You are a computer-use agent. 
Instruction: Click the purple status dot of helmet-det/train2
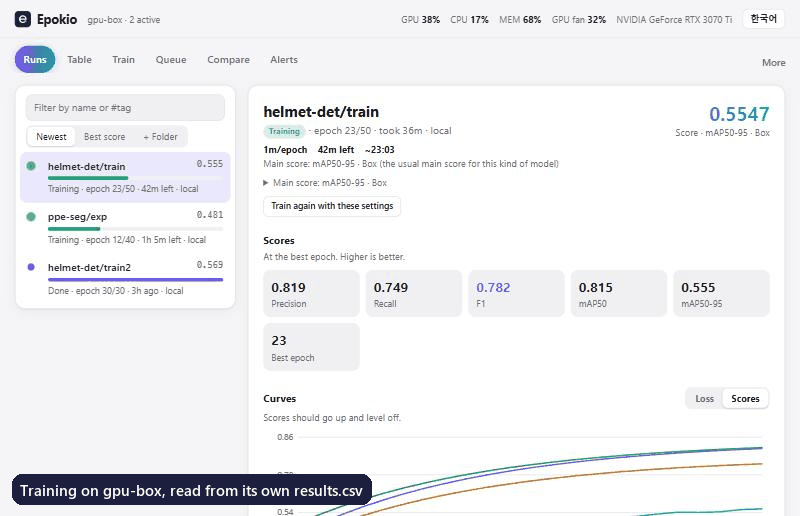tap(31, 266)
